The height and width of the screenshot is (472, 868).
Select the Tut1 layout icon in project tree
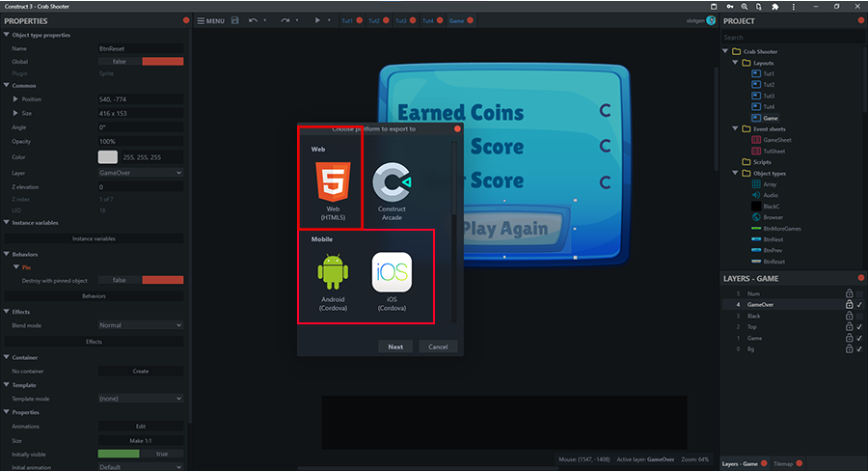coord(755,73)
